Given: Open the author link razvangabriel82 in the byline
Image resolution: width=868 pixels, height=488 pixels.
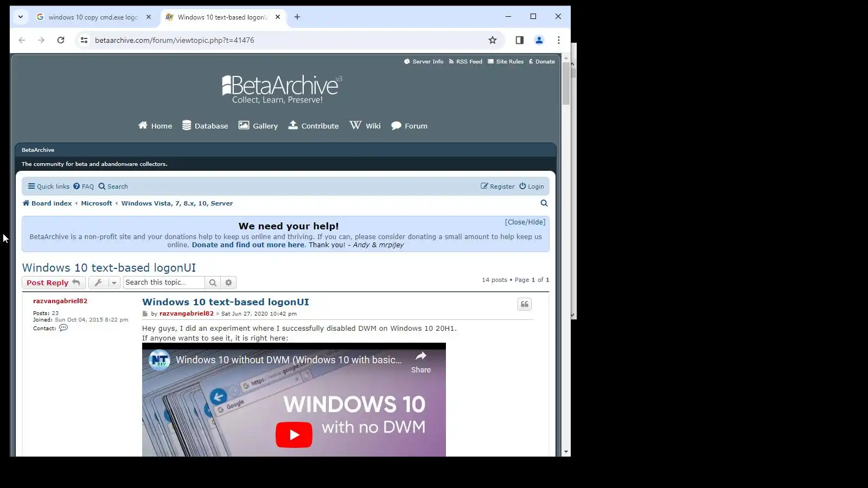Looking at the screenshot, I should point(187,313).
